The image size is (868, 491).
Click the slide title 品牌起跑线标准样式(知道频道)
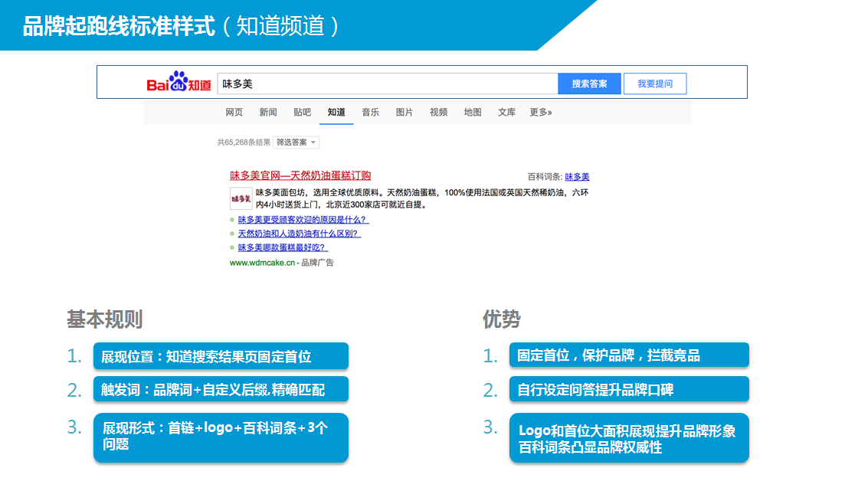(181, 26)
